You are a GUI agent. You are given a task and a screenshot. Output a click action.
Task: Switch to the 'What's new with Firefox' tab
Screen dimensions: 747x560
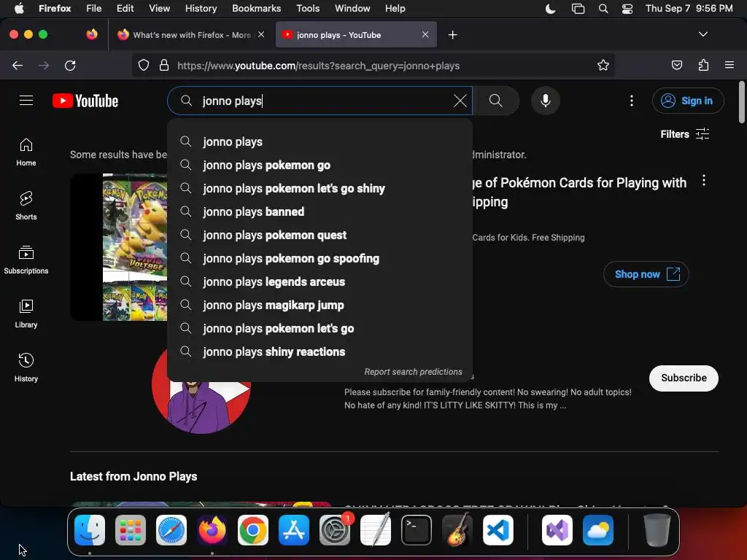(191, 35)
